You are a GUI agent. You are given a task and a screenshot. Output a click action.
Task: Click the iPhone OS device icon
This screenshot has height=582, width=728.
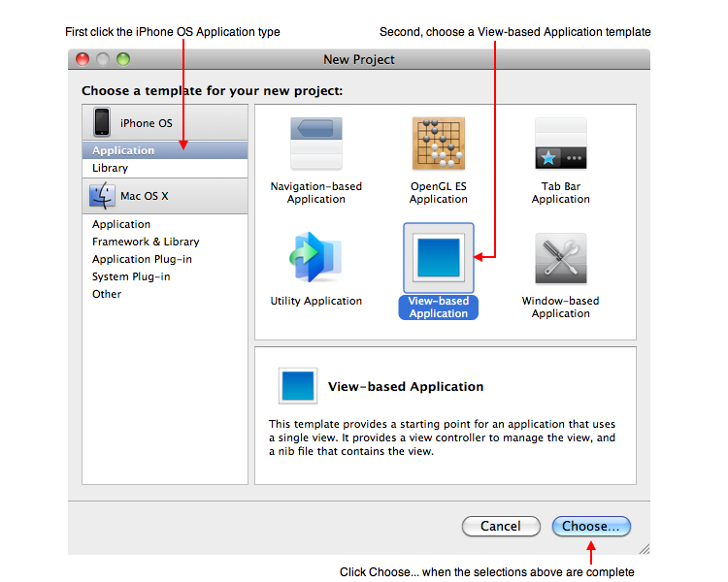pyautogui.click(x=102, y=123)
